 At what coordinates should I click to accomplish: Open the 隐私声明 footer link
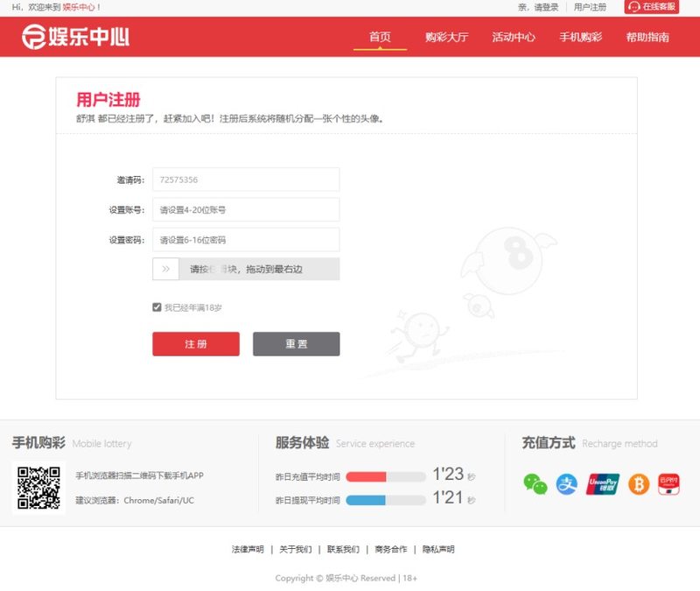click(438, 549)
